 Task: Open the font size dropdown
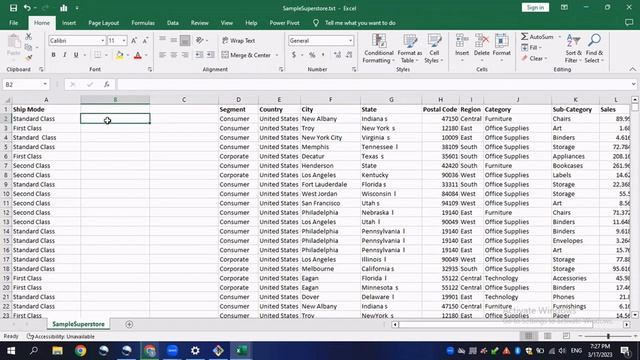coord(124,40)
